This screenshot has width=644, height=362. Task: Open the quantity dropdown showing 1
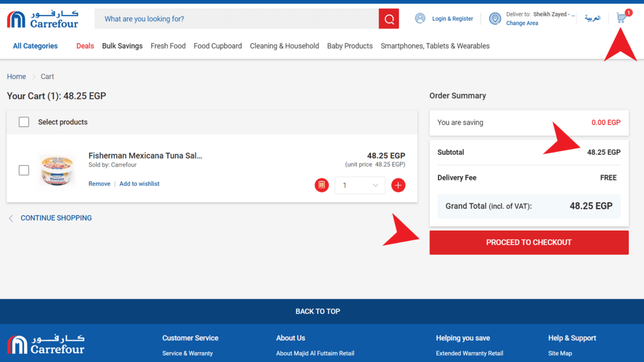click(360, 185)
